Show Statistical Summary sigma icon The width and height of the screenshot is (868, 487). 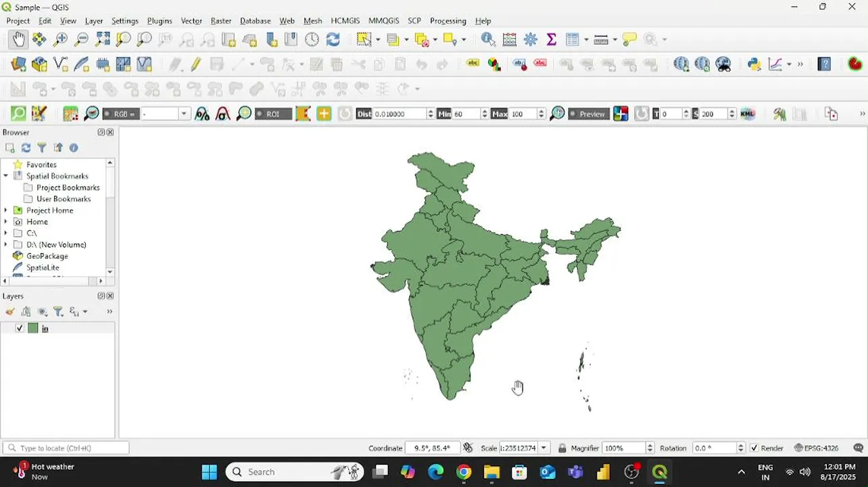[x=552, y=39]
